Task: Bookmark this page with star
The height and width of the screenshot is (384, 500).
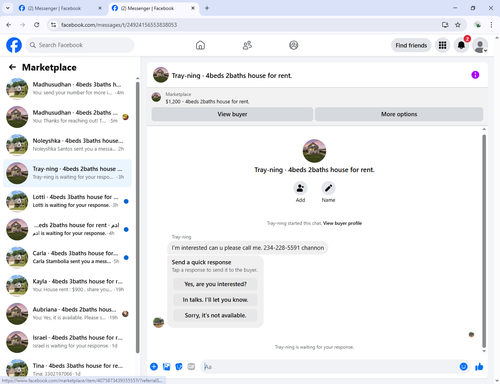Action: [x=458, y=25]
